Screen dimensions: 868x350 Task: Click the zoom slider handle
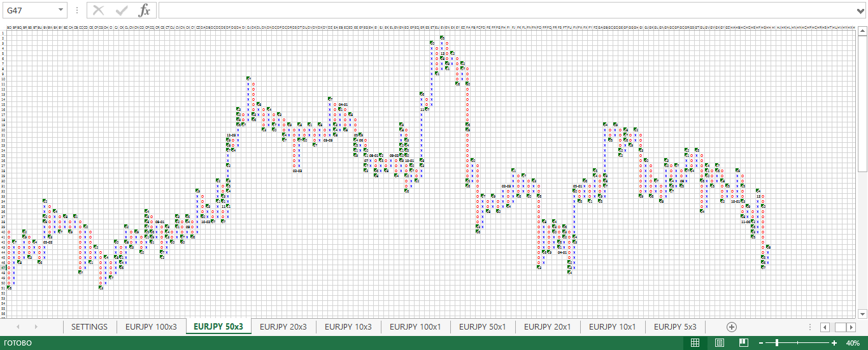pos(777,343)
